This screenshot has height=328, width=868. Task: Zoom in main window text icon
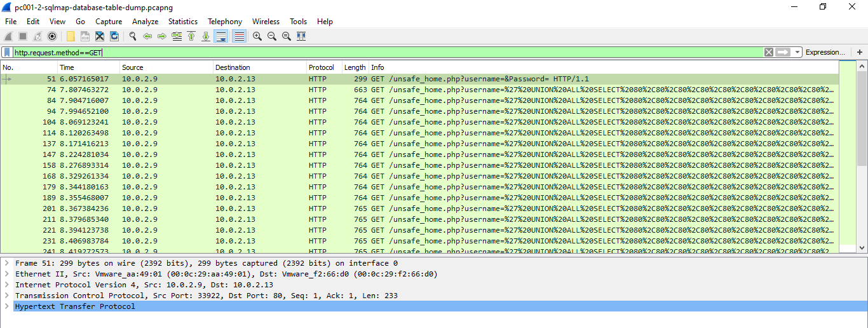257,36
